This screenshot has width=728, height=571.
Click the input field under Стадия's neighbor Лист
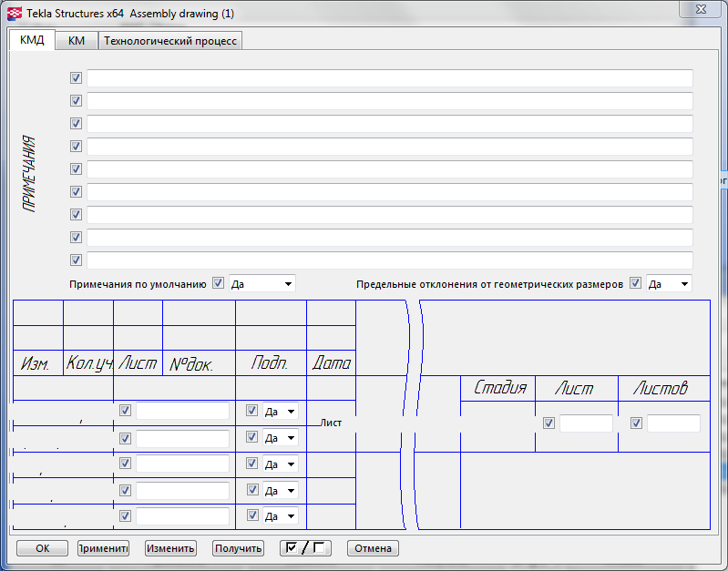[x=586, y=423]
